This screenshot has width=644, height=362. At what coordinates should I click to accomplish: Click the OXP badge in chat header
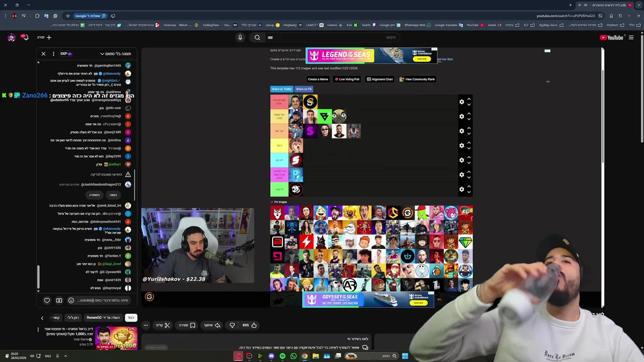[66, 54]
